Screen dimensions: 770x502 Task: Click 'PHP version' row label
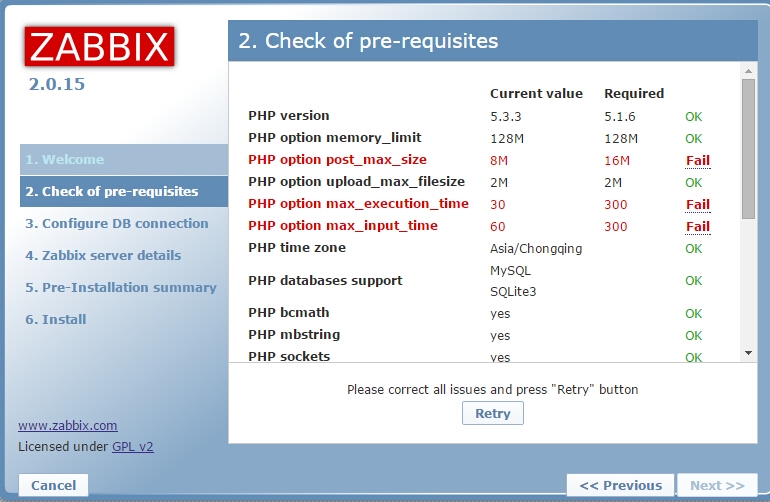point(289,115)
